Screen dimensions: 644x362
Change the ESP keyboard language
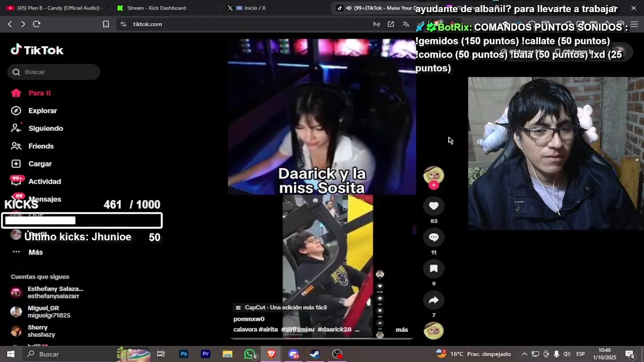coord(580,354)
